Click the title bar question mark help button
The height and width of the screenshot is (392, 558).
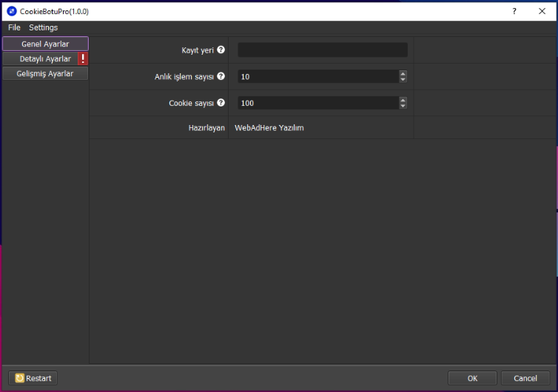tap(514, 11)
